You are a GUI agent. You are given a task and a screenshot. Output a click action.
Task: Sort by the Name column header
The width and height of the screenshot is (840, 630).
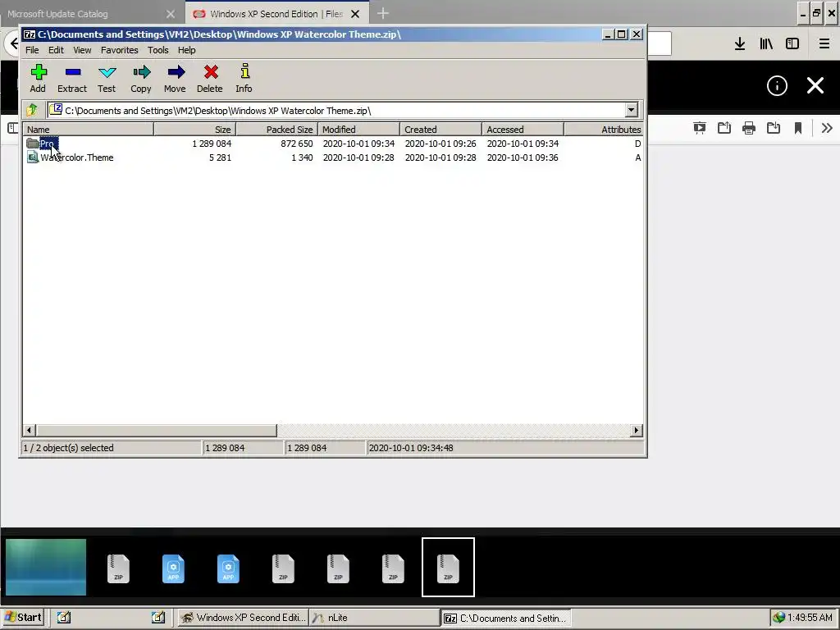(89, 129)
